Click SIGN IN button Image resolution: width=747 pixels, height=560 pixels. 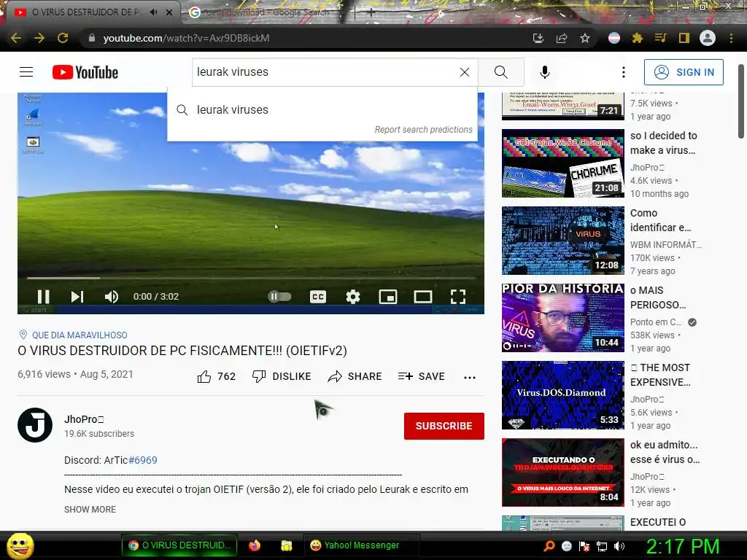(684, 72)
